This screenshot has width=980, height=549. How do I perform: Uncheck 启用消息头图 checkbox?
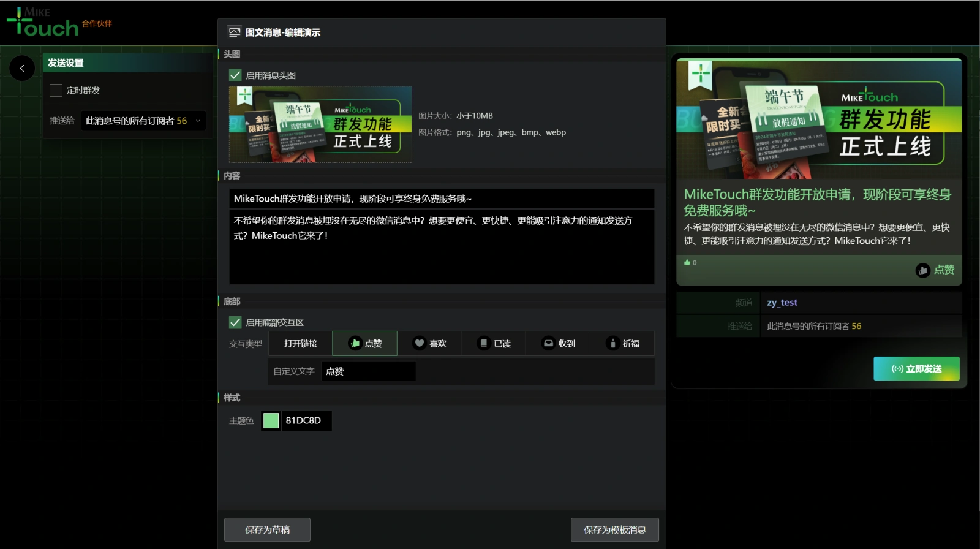point(235,75)
